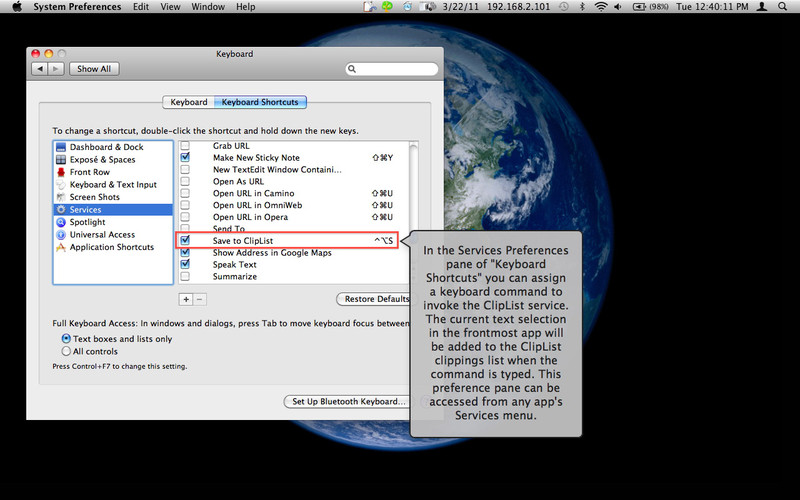The width and height of the screenshot is (800, 500).
Task: Enable the Open As URL service
Action: 185,181
